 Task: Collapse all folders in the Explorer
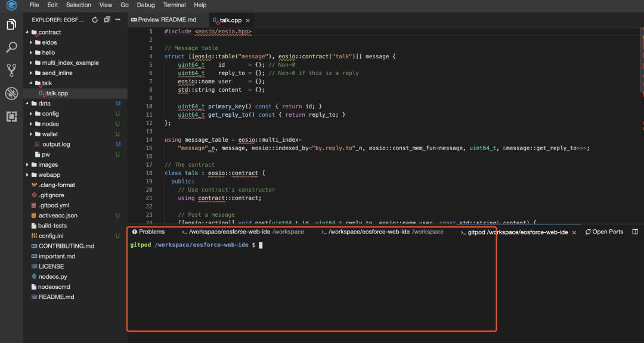(x=107, y=19)
